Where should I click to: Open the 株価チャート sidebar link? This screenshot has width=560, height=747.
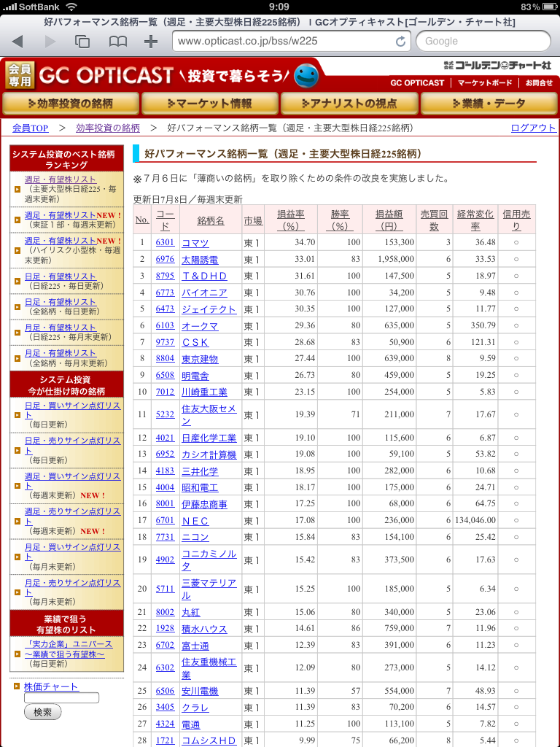pos(51,686)
